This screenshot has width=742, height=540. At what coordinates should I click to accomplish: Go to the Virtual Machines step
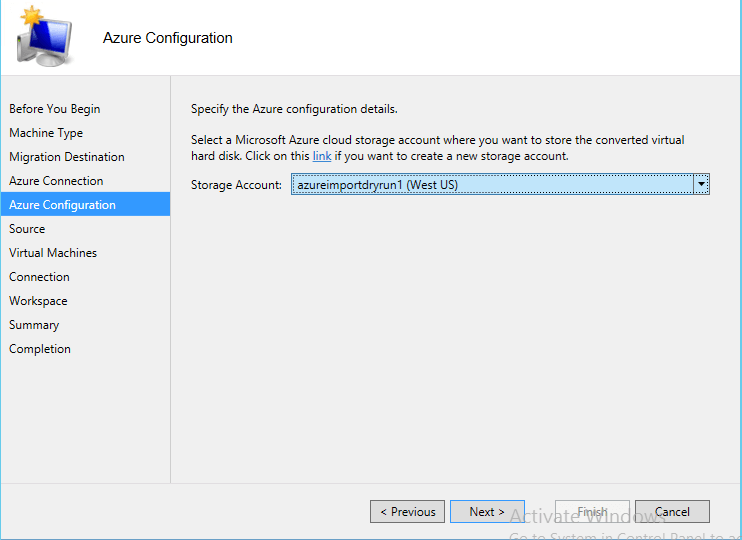coord(53,253)
